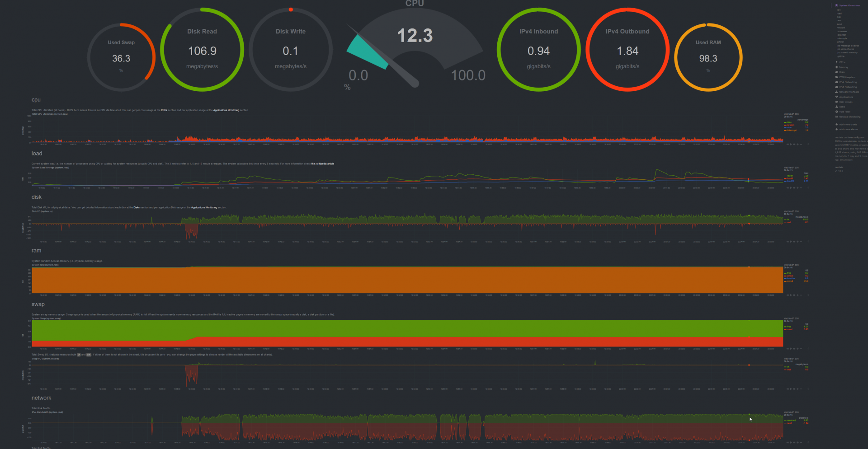The height and width of the screenshot is (449, 868).
Task: Pan the ram chart left with rewind icon
Action: 788,295
